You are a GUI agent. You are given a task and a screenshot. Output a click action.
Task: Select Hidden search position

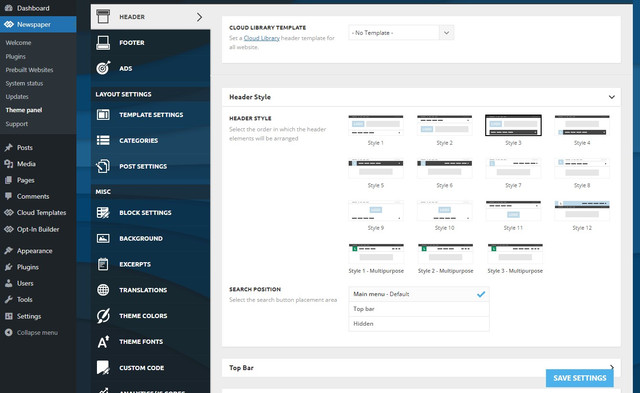tap(419, 324)
